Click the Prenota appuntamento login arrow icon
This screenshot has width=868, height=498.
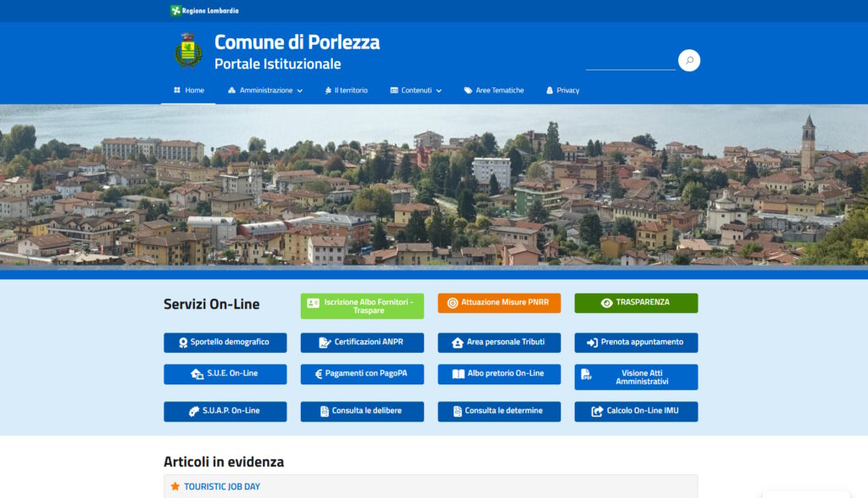[x=593, y=343]
